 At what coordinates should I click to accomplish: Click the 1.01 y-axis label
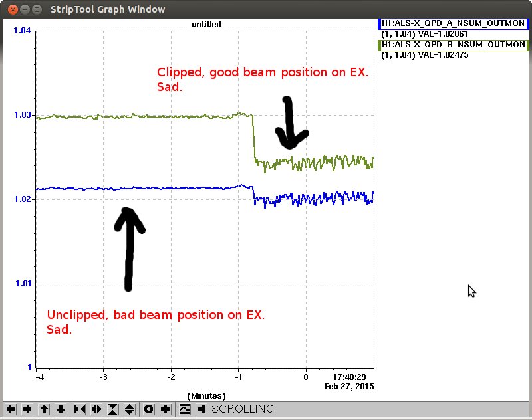tap(23, 283)
